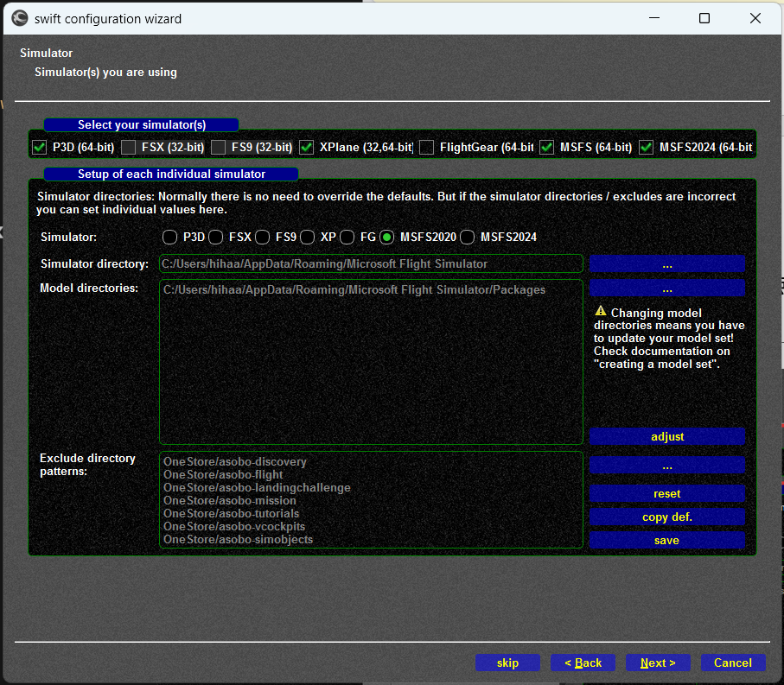Image resolution: width=784 pixels, height=685 pixels.
Task: Go to previous page with Back
Action: [x=583, y=663]
